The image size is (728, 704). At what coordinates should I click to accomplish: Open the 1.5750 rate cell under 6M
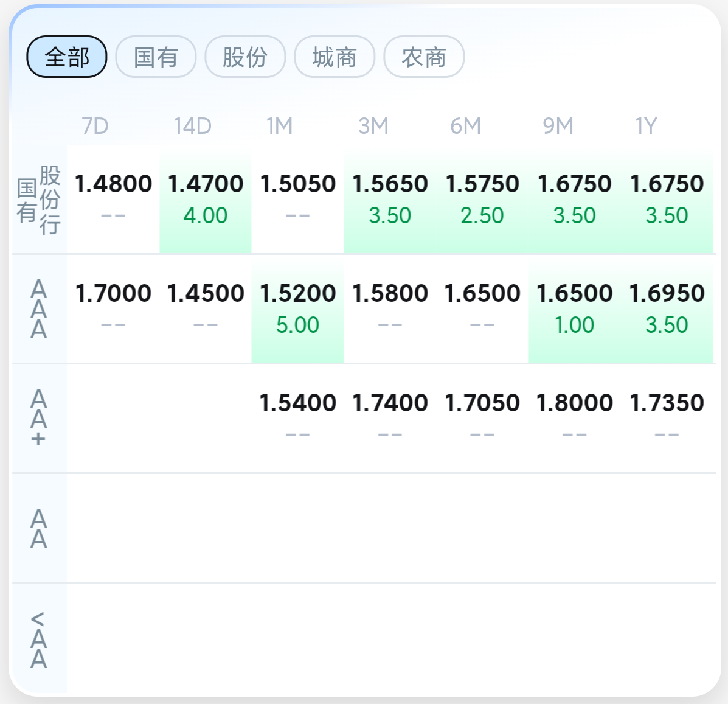tap(482, 200)
